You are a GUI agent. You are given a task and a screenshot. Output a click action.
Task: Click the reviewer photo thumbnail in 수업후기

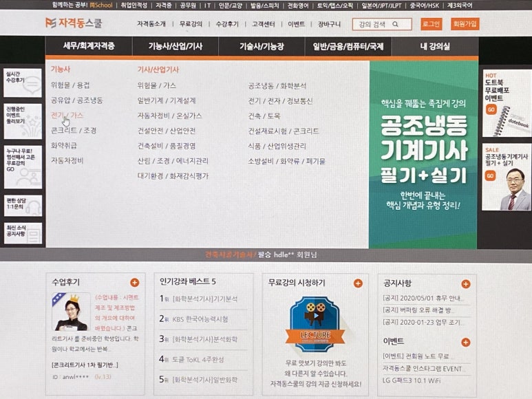[71, 312]
